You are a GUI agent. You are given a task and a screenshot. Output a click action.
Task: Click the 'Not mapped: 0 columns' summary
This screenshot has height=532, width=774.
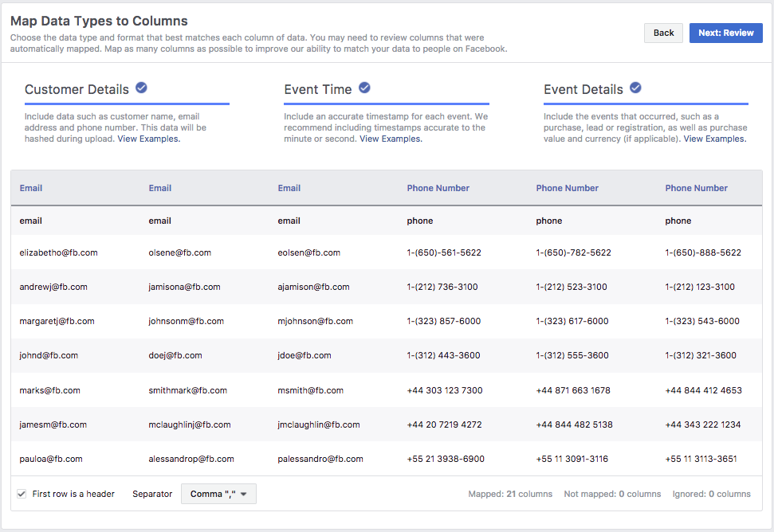(612, 494)
